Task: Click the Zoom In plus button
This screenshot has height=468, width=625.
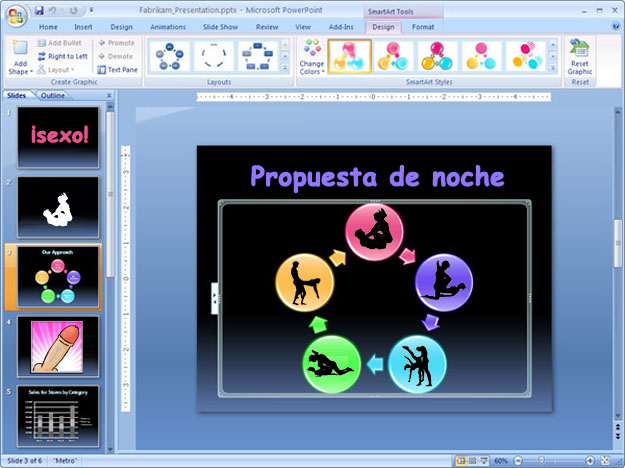Action: pyautogui.click(x=590, y=461)
